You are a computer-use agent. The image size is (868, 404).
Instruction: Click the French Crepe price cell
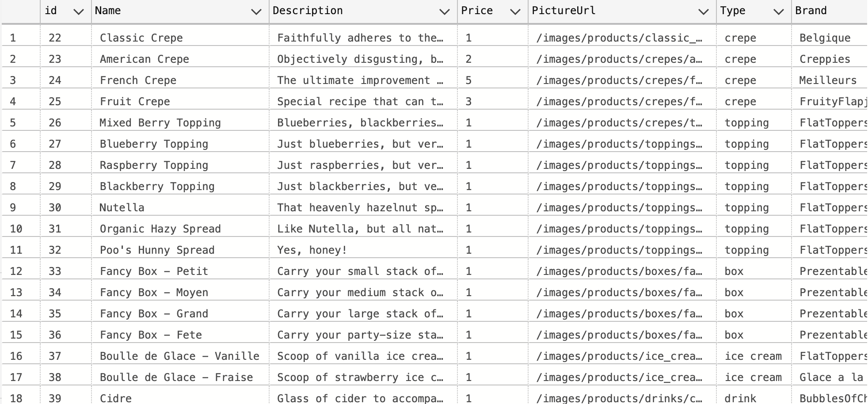(469, 80)
